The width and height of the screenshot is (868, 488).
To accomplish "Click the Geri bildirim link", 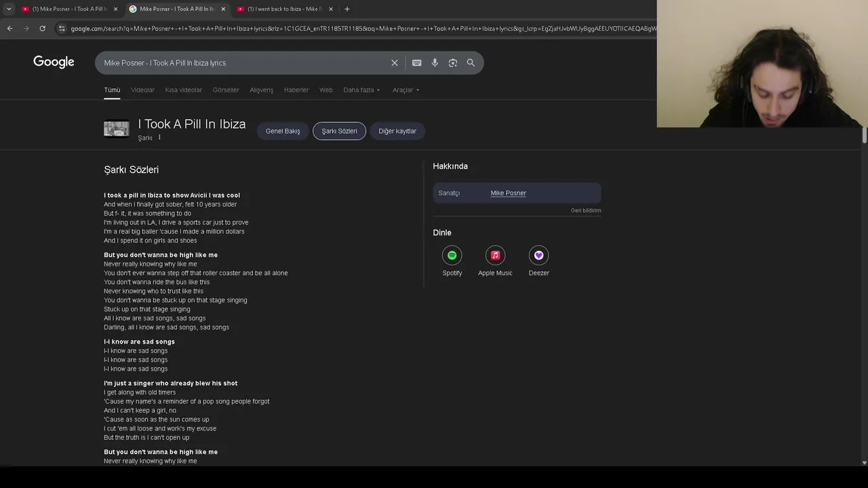I will point(586,210).
